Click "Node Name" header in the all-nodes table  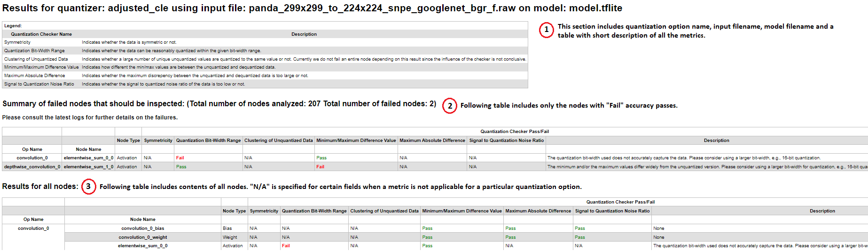[143, 220]
